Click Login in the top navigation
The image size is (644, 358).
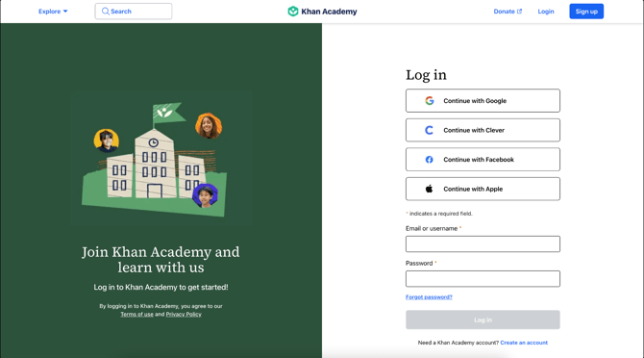pos(546,12)
